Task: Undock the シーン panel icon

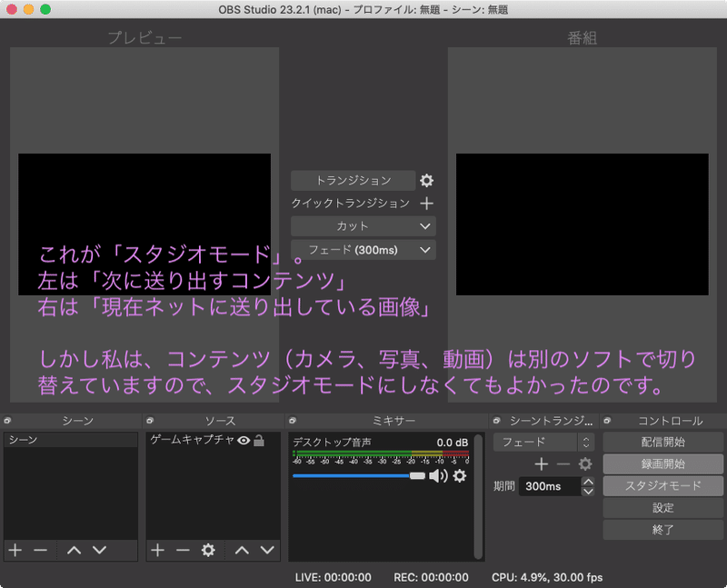Action: pyautogui.click(x=7, y=421)
